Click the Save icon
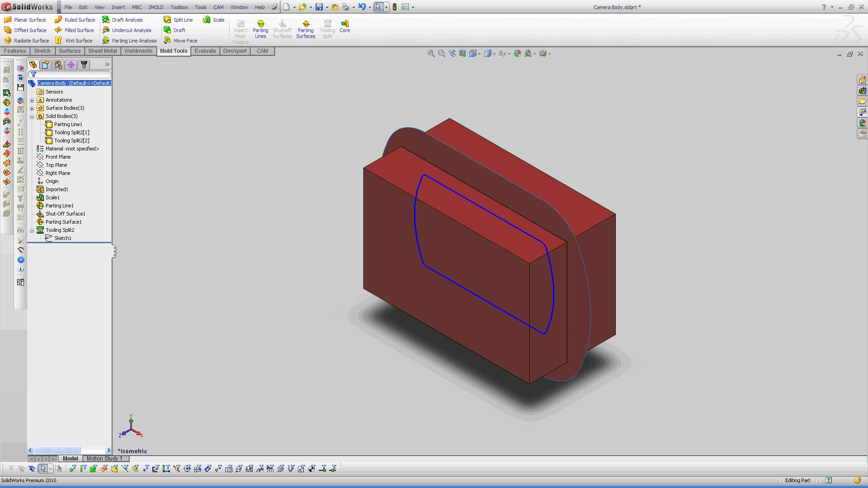Screen dimensions: 868x488 pos(319,7)
